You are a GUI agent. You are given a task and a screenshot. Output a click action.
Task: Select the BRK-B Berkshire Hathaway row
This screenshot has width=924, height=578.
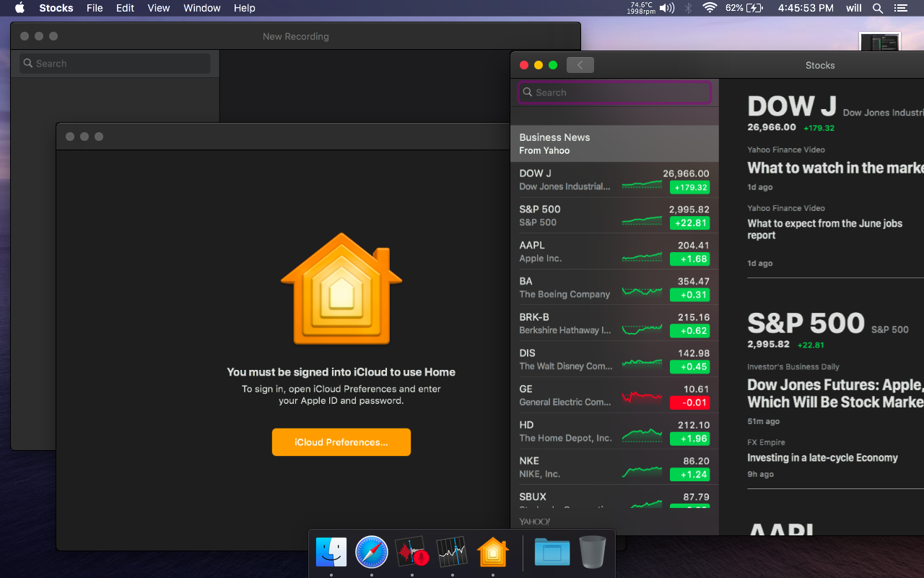coord(615,323)
